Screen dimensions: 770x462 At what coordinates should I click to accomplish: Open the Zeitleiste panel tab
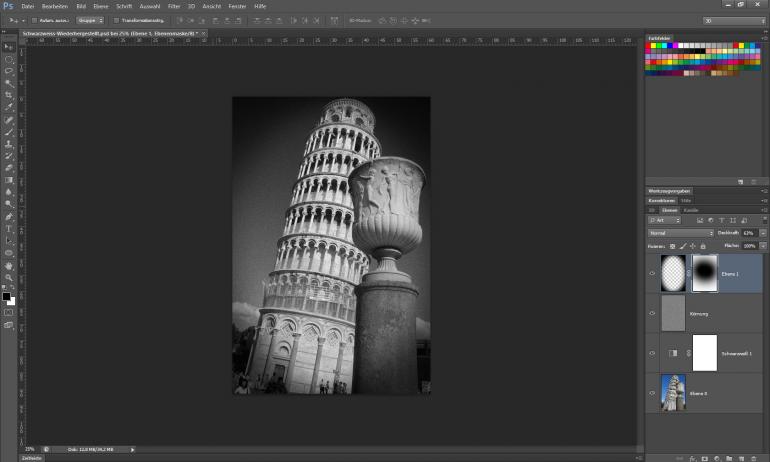32,458
